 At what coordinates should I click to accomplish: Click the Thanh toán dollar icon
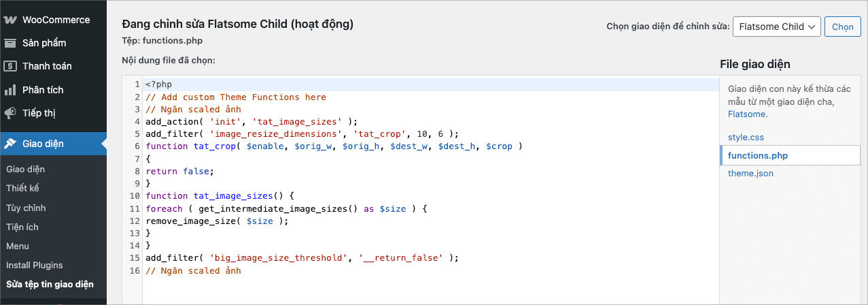(x=10, y=66)
